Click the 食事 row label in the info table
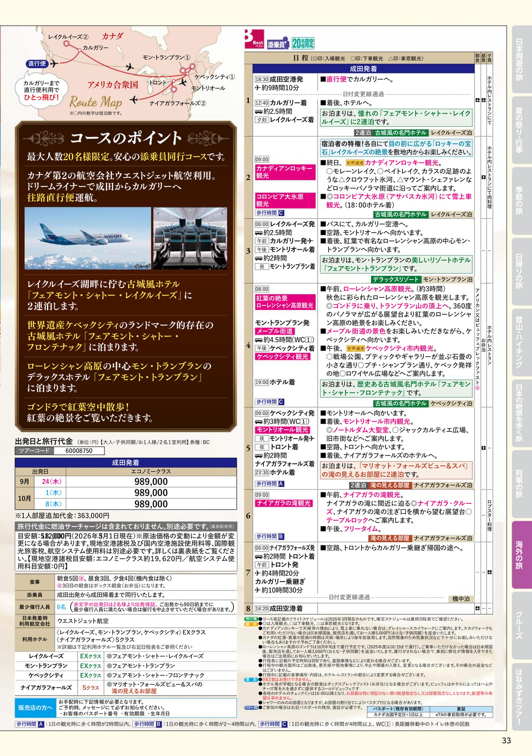Screen dimensions: 532x756 pyautogui.click(x=35, y=582)
